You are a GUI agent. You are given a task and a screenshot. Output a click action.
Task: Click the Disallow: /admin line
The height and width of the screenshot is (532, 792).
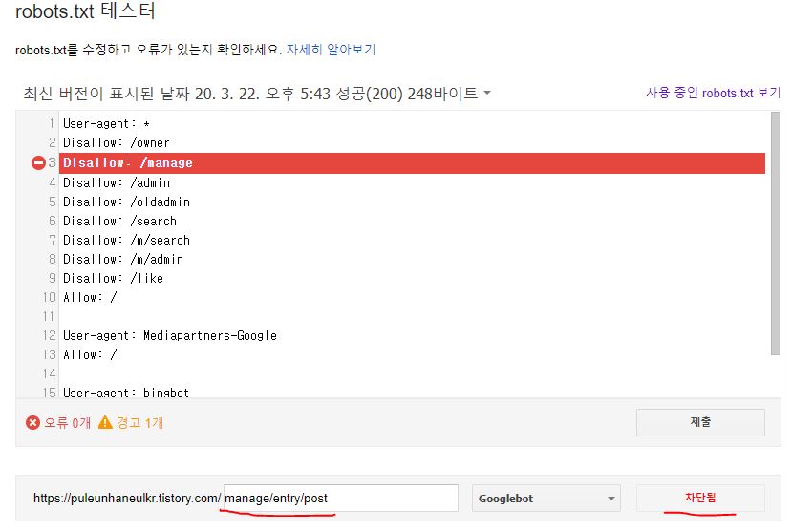click(117, 182)
